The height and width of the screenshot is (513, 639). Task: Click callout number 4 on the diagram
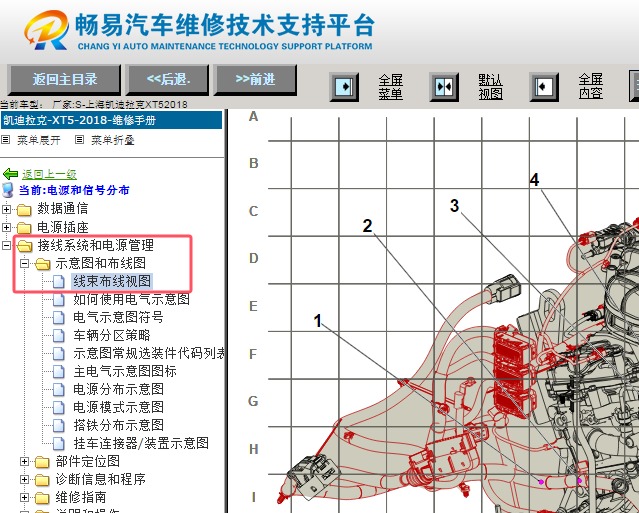pyautogui.click(x=534, y=180)
